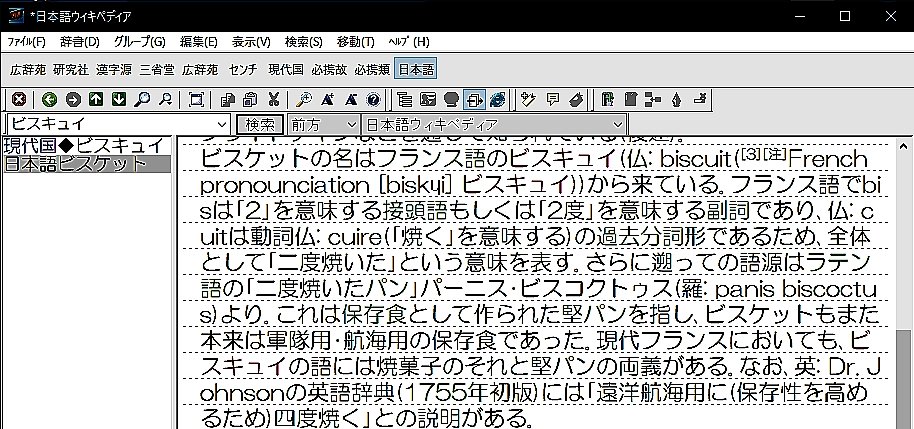Decrease font size with A-minus icon
Viewport: 914px width, 429px height.
tap(350, 100)
